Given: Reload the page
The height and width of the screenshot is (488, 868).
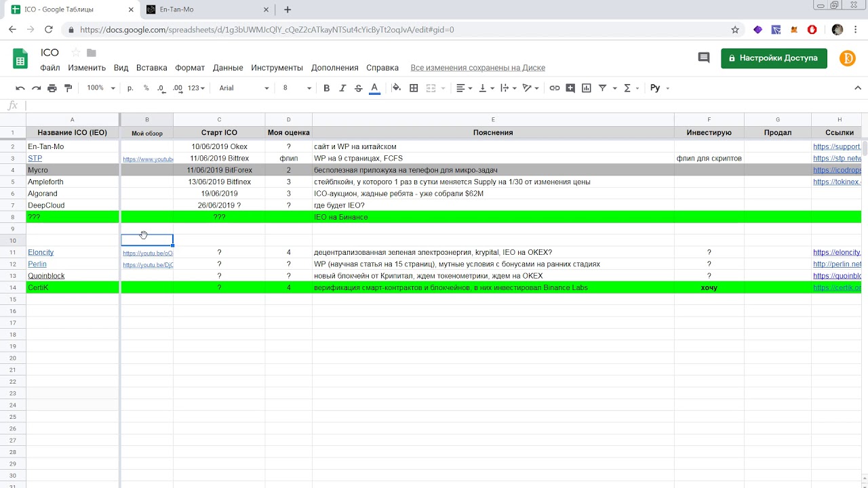Looking at the screenshot, I should (48, 30).
